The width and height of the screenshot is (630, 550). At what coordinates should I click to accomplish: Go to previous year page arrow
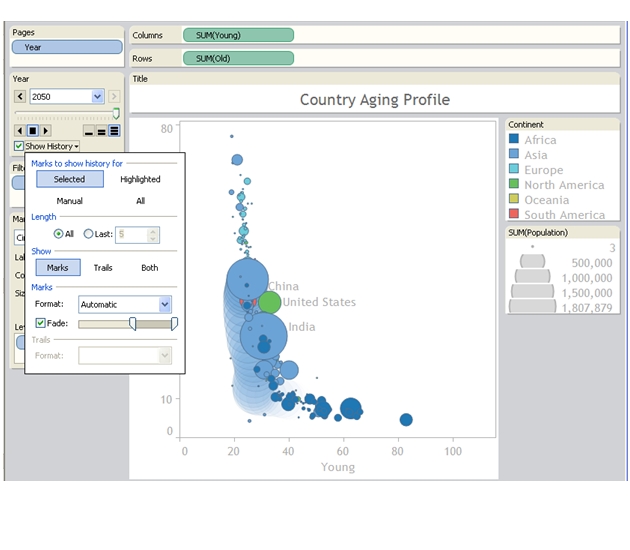click(20, 96)
